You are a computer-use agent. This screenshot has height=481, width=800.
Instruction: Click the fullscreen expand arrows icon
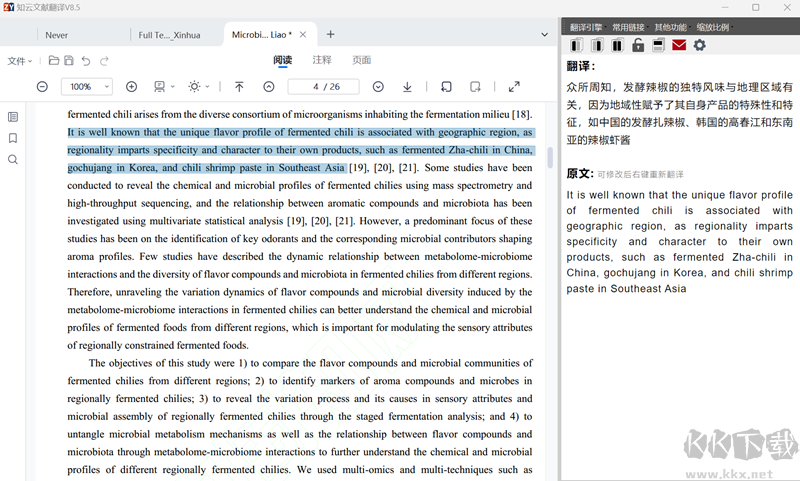tap(514, 87)
